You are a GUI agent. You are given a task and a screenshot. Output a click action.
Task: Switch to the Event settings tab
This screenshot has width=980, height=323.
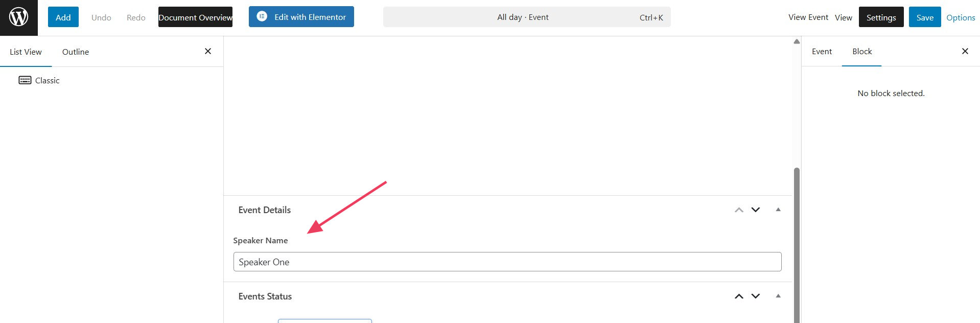point(822,51)
